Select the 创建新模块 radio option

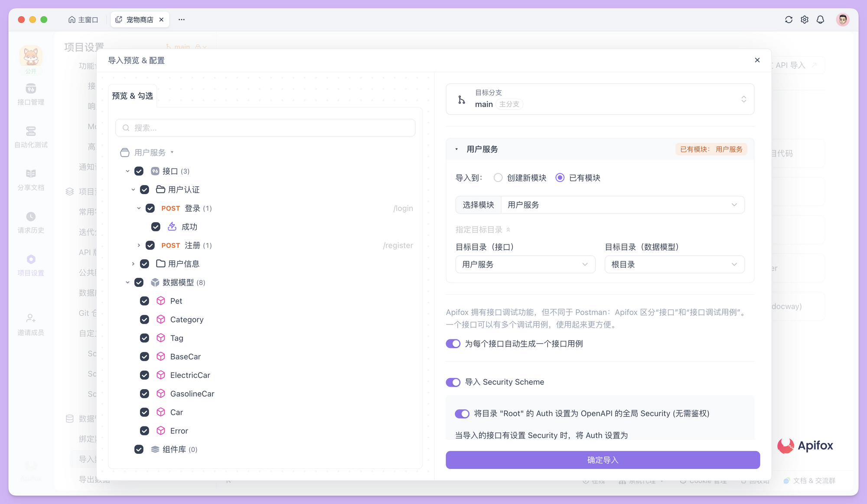(498, 178)
